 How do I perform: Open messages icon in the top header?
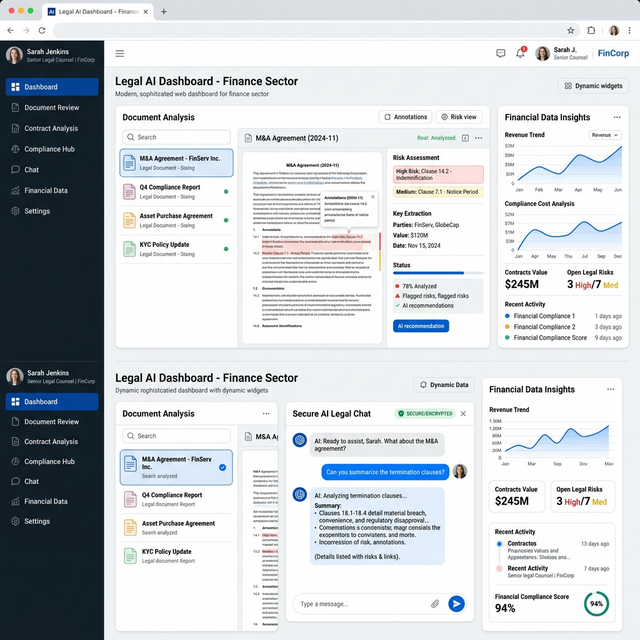500,53
